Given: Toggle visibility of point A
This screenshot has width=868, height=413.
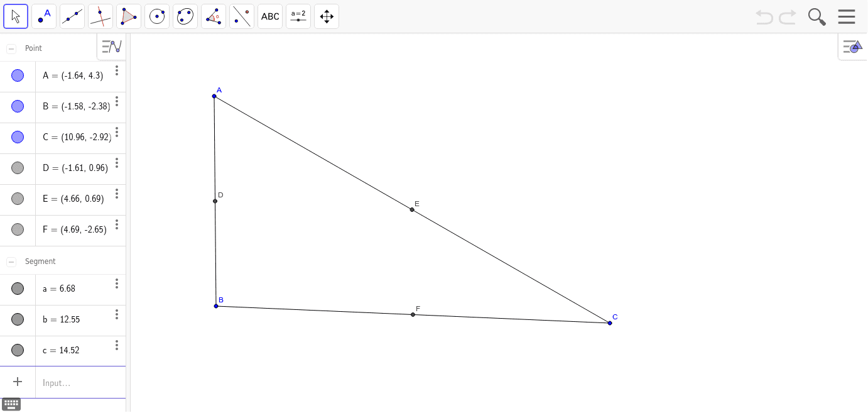Looking at the screenshot, I should click(x=18, y=75).
